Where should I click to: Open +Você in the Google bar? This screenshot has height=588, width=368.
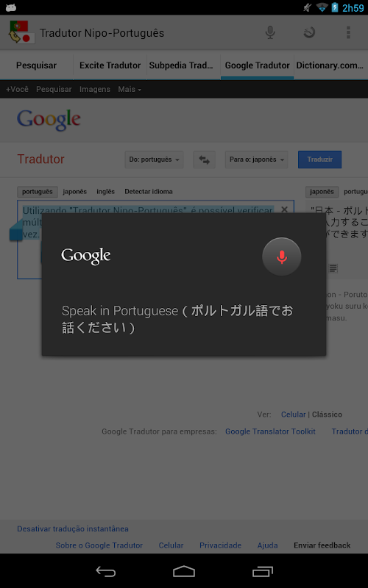[17, 89]
